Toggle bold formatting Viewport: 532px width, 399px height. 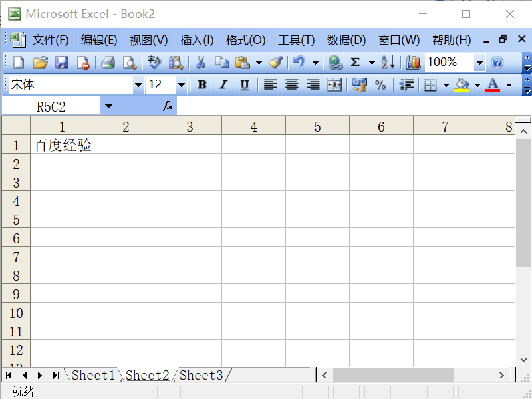[201, 85]
